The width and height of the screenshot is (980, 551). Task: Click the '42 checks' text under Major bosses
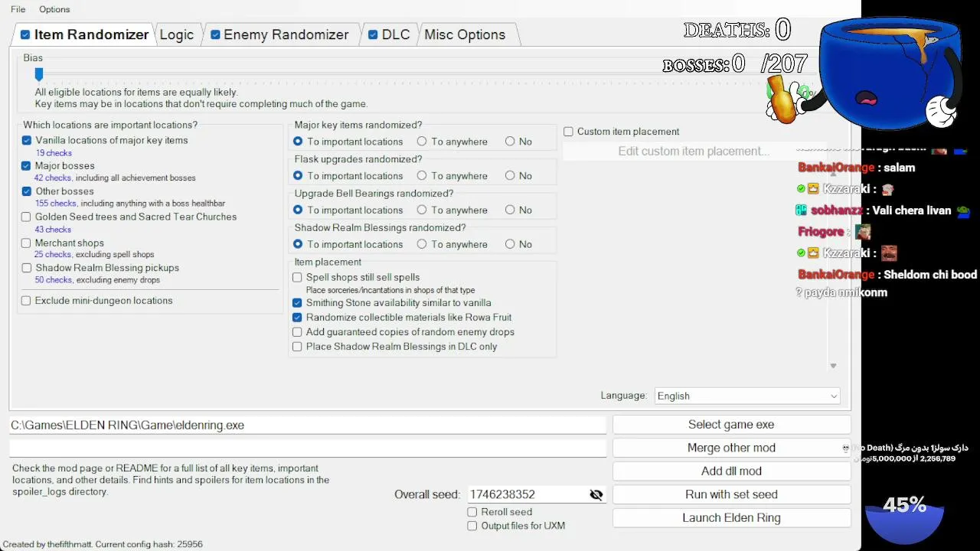(53, 178)
